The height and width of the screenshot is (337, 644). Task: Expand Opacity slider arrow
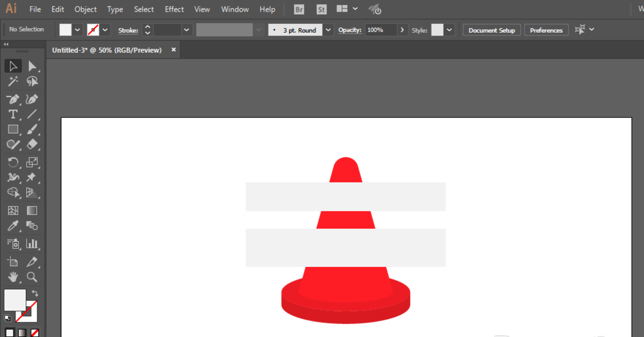click(402, 30)
